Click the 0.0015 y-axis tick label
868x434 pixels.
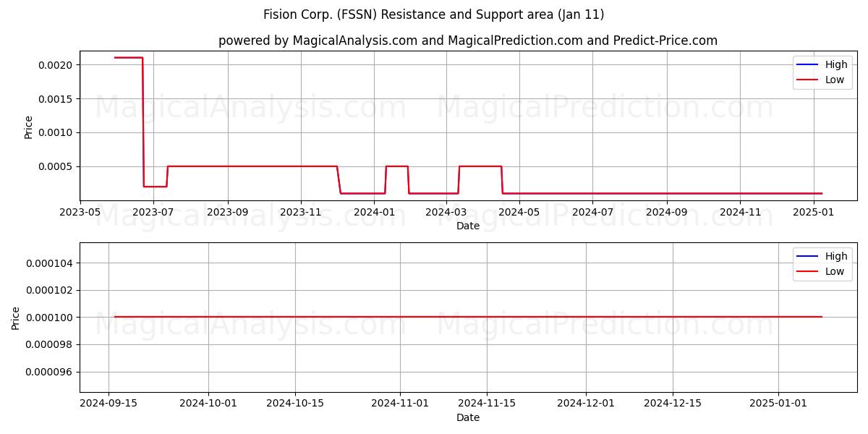point(55,98)
